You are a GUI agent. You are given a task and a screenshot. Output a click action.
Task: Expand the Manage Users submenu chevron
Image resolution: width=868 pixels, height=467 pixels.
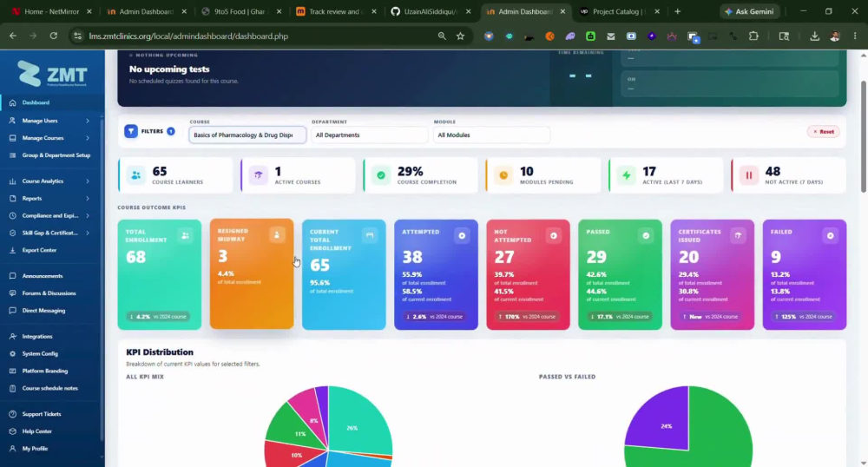tap(88, 121)
